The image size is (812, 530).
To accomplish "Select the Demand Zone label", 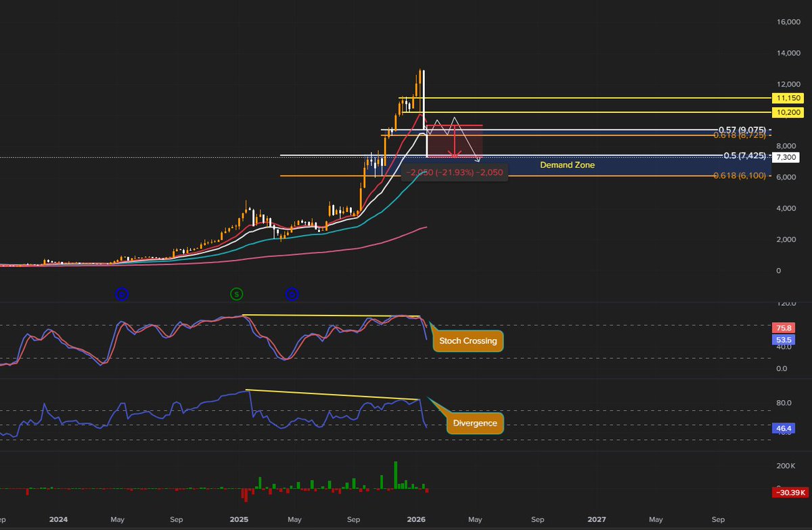I will 567,164.
